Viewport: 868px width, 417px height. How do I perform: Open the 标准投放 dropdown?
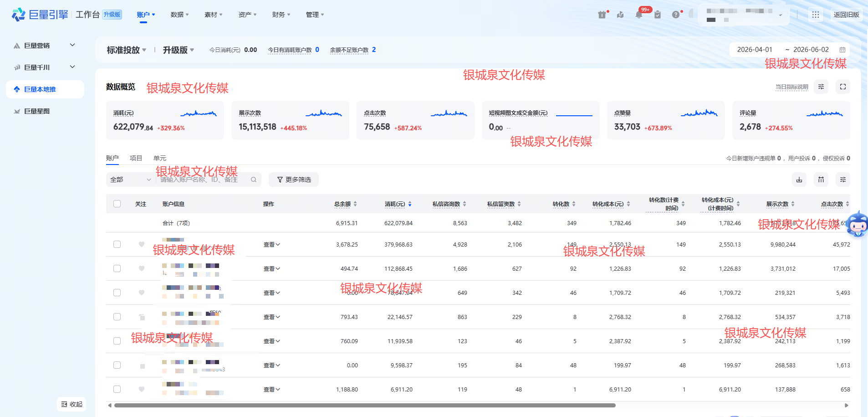126,50
